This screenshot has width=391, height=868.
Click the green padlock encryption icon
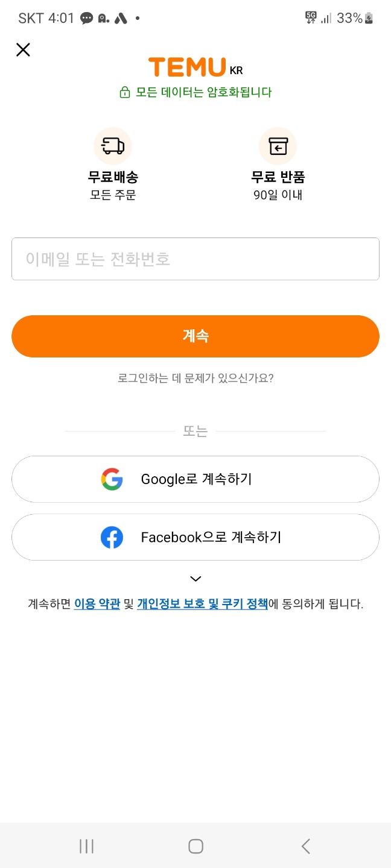click(x=124, y=92)
